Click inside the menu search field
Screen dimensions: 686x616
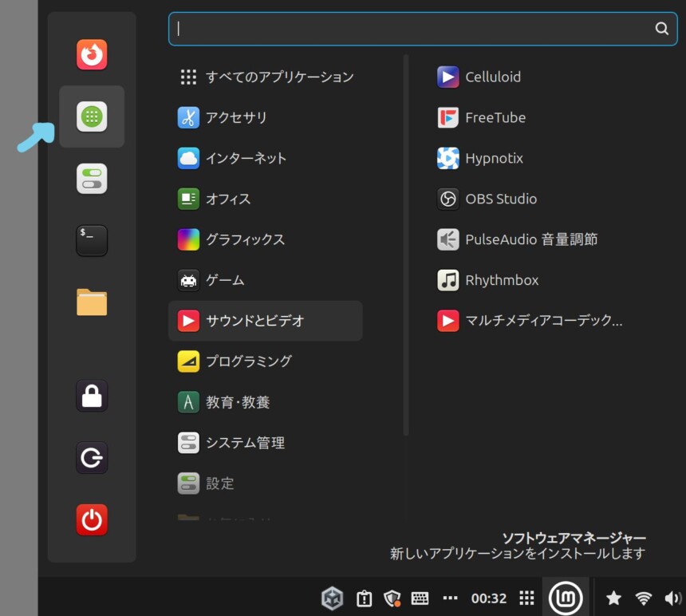423,29
